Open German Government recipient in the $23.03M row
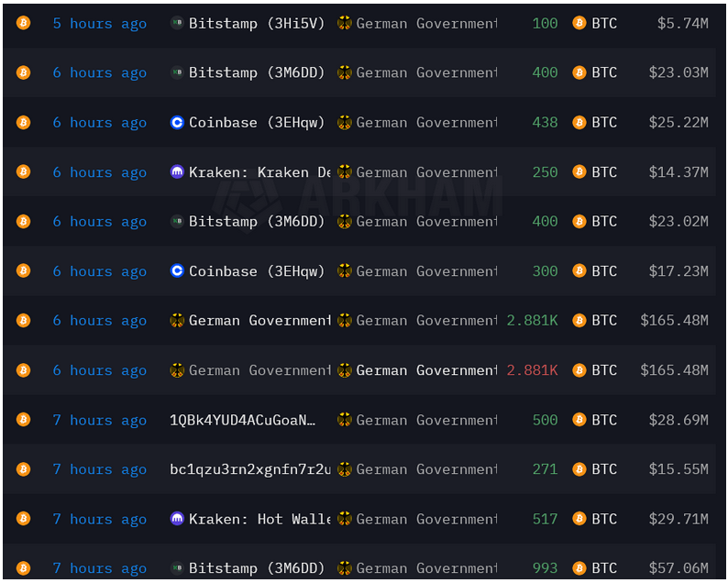The image size is (728, 583). 426,73
